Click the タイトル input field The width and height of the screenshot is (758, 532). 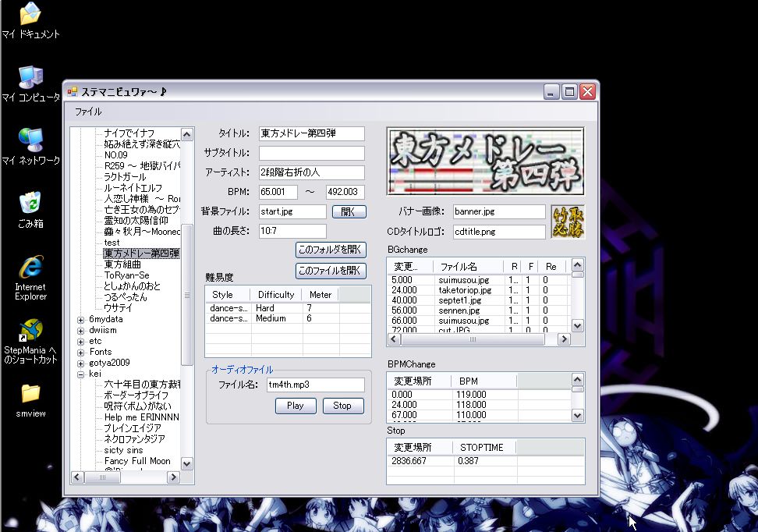(x=311, y=133)
